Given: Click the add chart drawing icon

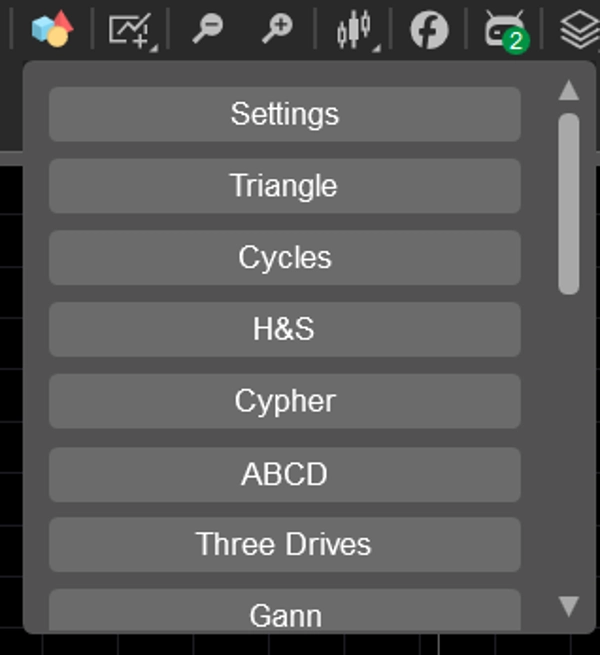Looking at the screenshot, I should tap(131, 30).
